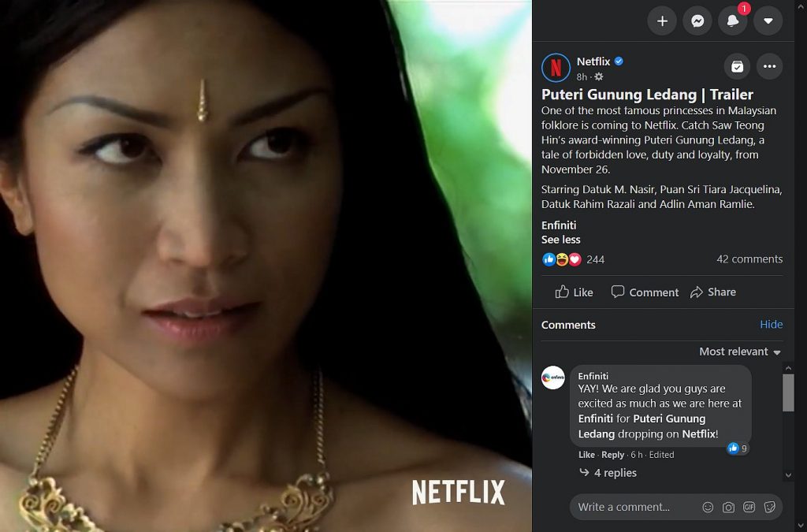Open the 244 reactions count
The height and width of the screenshot is (532, 807).
tap(595, 259)
